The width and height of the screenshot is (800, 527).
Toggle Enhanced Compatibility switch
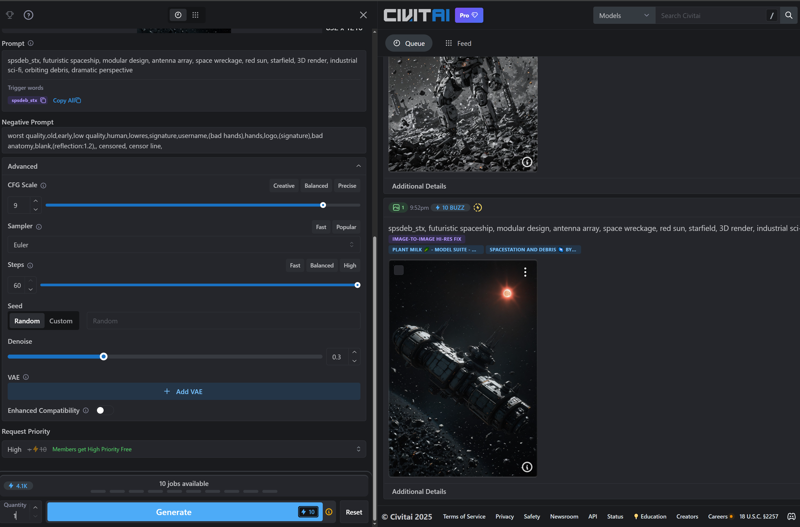(101, 410)
